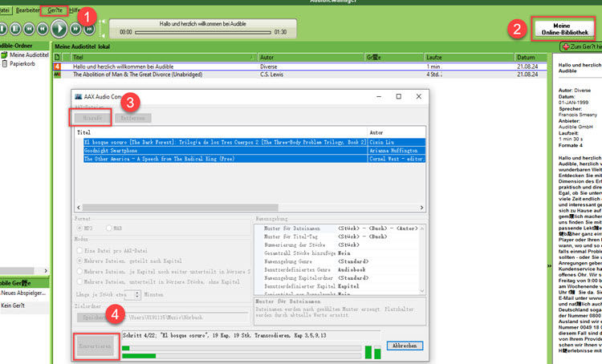Click the playback position progress bar
The width and height of the screenshot is (602, 364).
203,33
